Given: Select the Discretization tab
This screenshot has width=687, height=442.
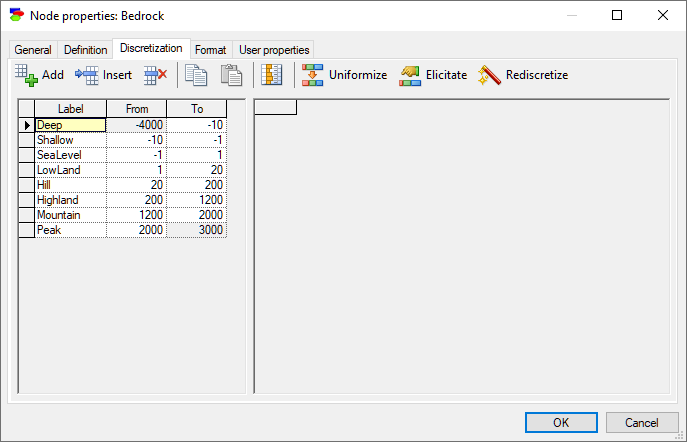Looking at the screenshot, I should [151, 48].
